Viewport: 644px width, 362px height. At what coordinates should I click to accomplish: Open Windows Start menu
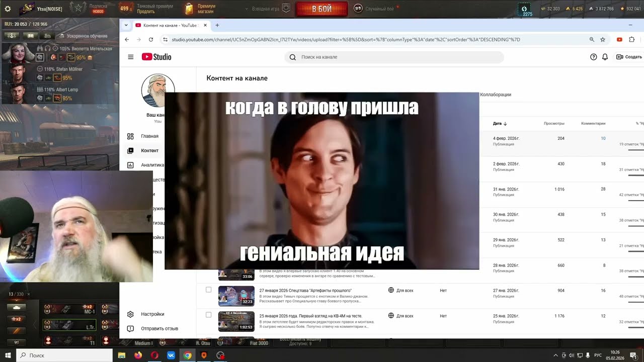coord(8,355)
